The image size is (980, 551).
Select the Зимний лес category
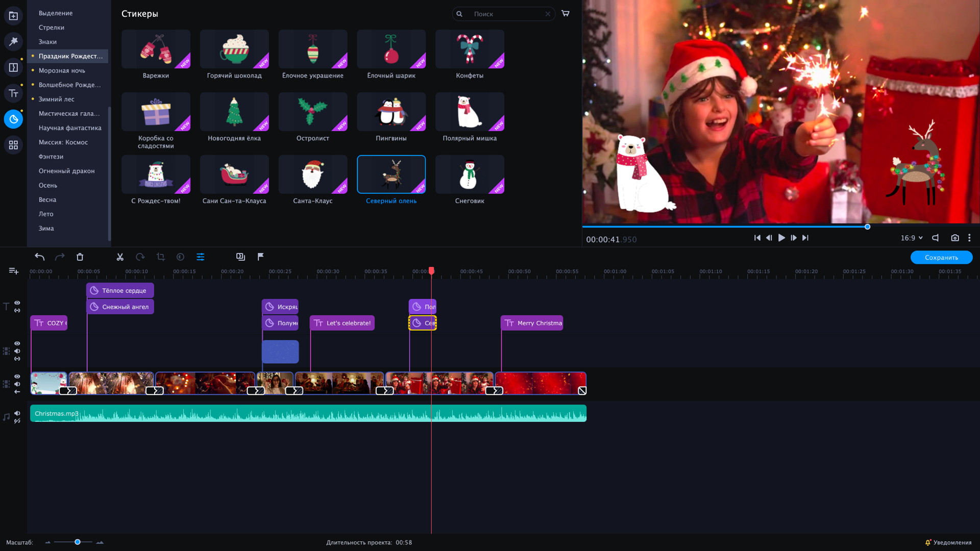point(57,99)
